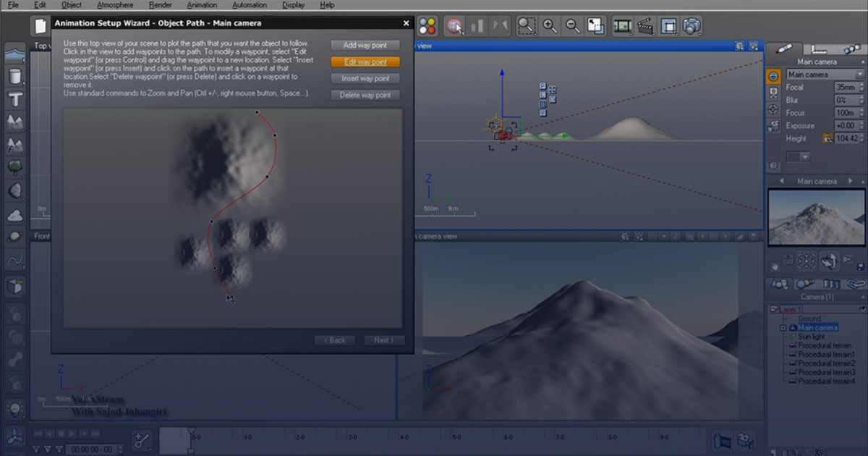Click the pan hand tool in the right panel
The image size is (868, 456).
(775, 267)
